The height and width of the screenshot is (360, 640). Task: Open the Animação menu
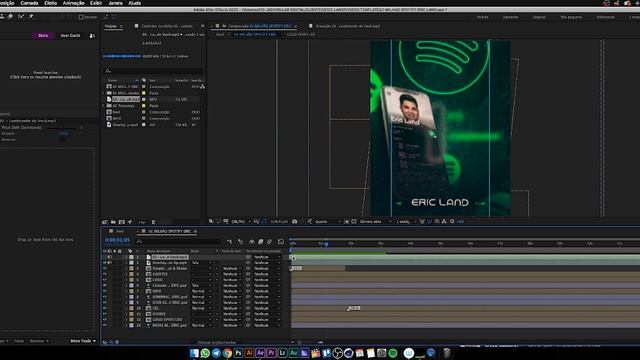pyautogui.click(x=73, y=3)
